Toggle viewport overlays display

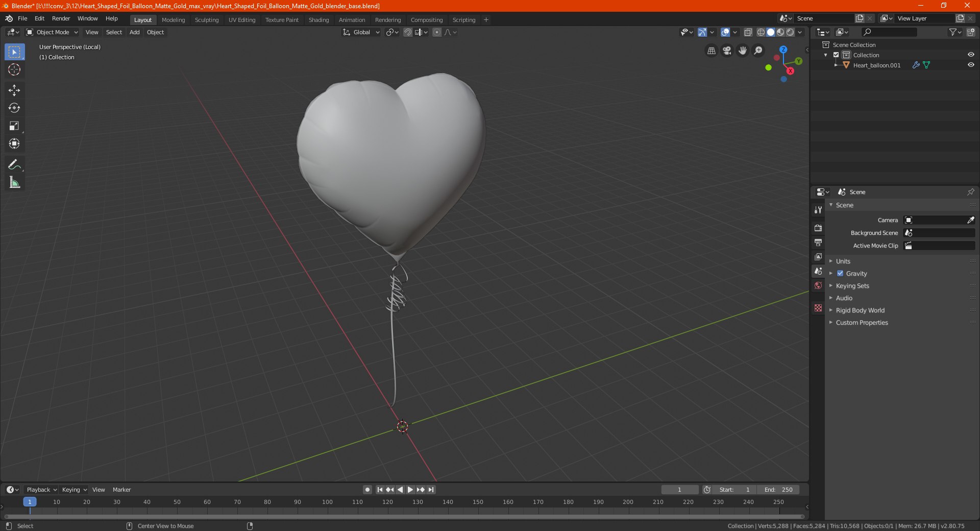[x=725, y=32]
